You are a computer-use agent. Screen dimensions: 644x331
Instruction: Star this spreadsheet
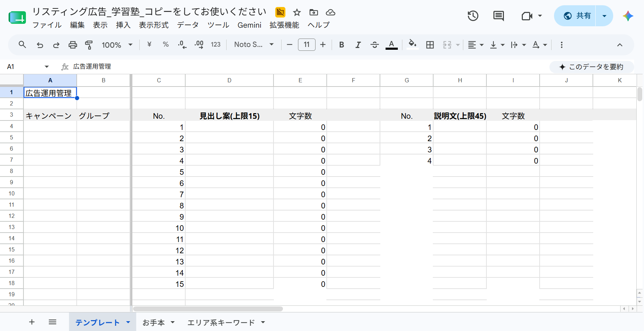(x=297, y=13)
